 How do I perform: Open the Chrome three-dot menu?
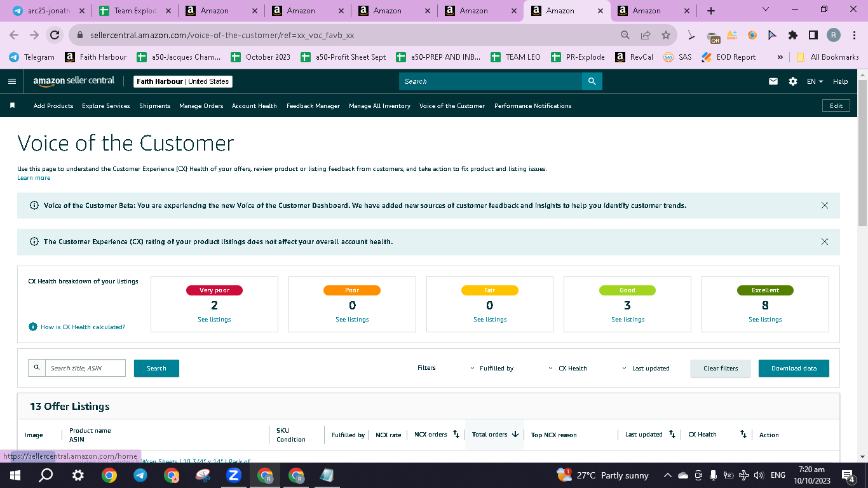[854, 36]
